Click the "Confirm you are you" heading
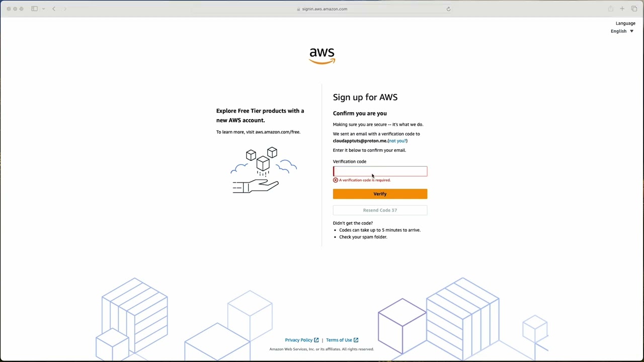This screenshot has width=644, height=362. [x=360, y=114]
